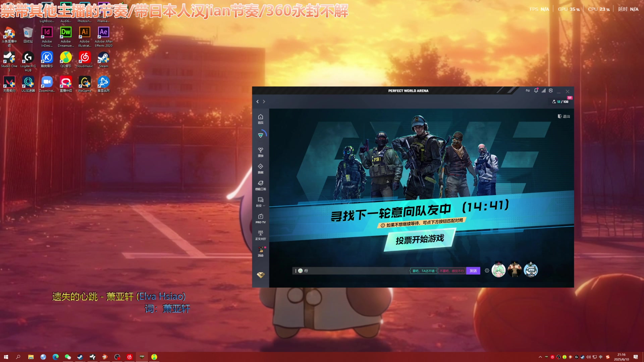This screenshot has width=644, height=362.
Task: Open Microsoft Edge from the taskbar
Action: pos(55,357)
